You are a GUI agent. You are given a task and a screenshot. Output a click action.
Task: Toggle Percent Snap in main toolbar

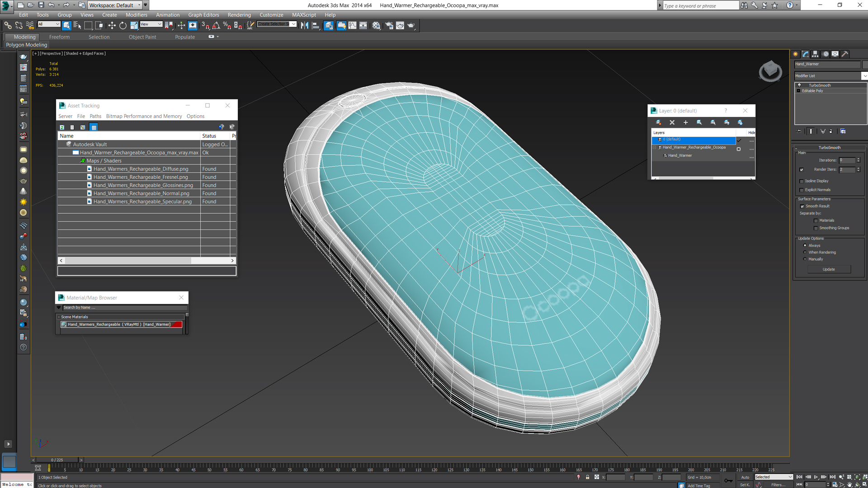[227, 25]
